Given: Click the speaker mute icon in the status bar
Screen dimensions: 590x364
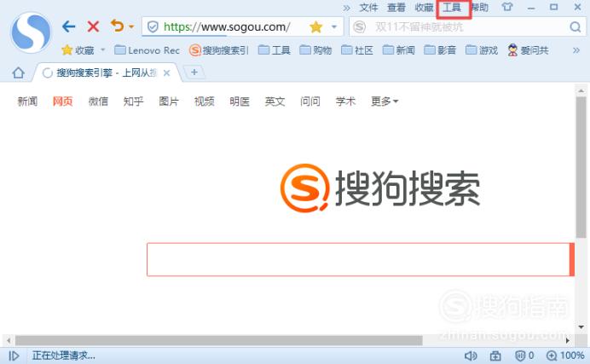Looking at the screenshot, I should 471,355.
